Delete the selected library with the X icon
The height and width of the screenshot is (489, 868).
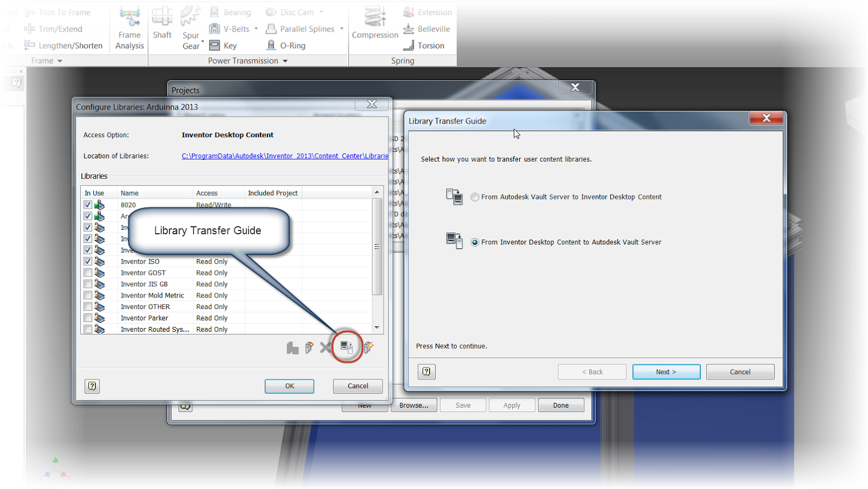pyautogui.click(x=325, y=348)
